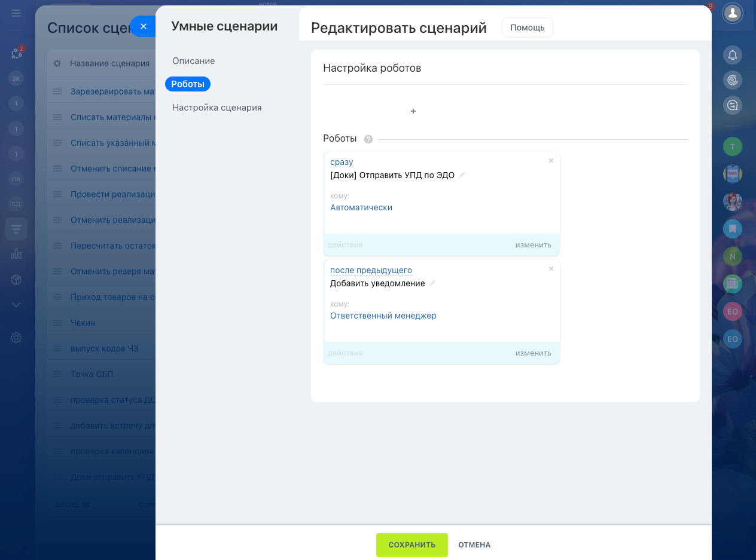Open the Помощь help button
This screenshot has height=560, width=756.
tap(527, 27)
